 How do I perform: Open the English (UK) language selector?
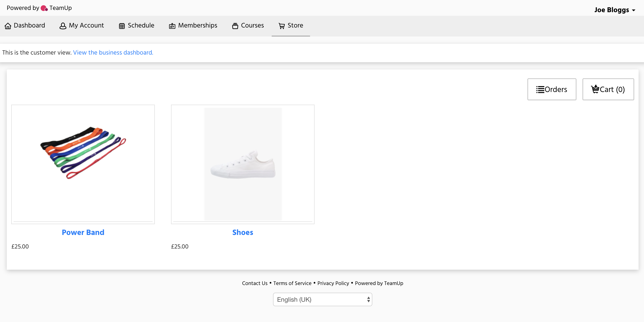(322, 299)
